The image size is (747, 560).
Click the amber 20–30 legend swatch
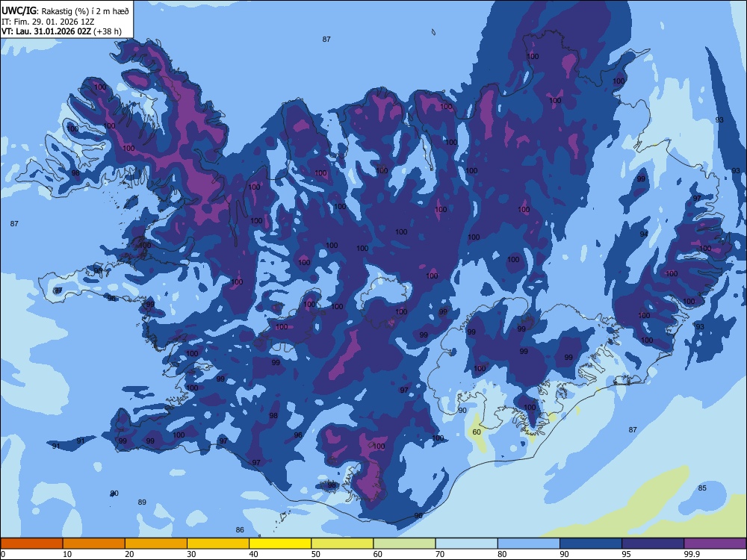click(156, 544)
